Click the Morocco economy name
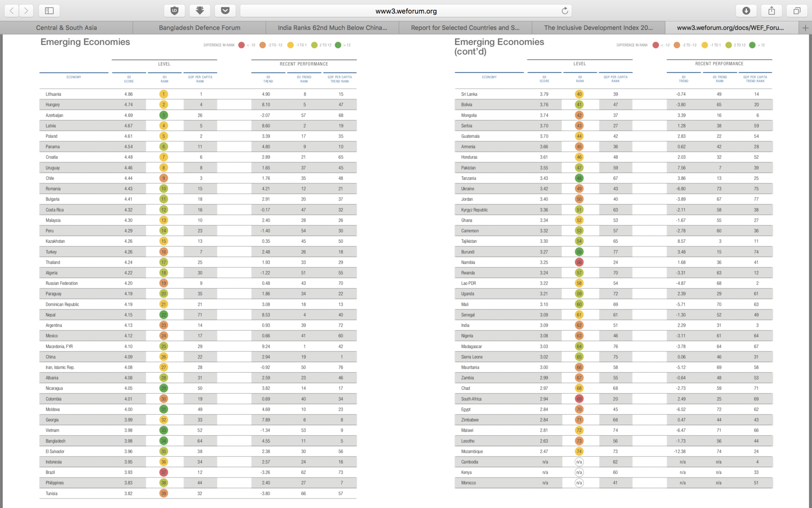Screen dimensions: 812x508 (469, 483)
